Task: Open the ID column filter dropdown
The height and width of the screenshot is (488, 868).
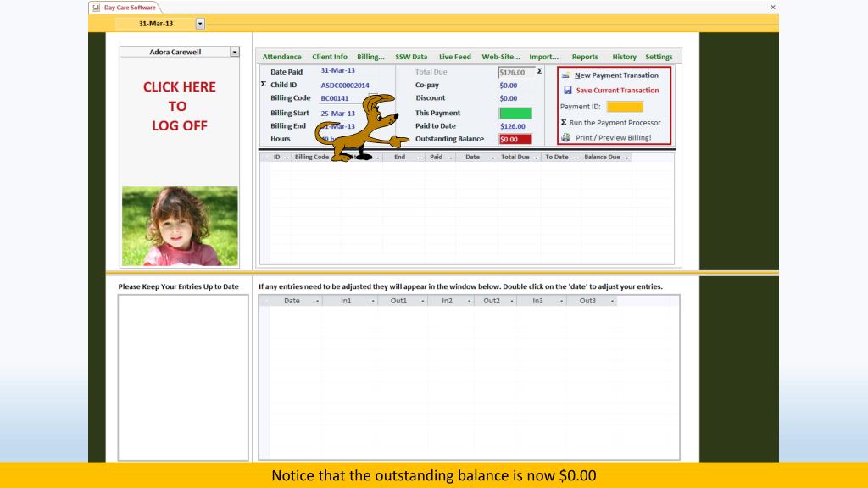Action: 287,158
